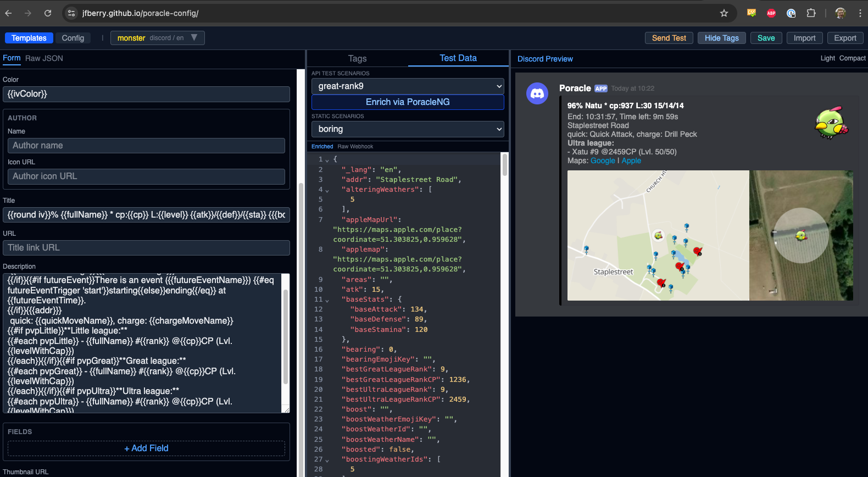The width and height of the screenshot is (868, 477).
Task: Click the Title template field
Action: 146,215
